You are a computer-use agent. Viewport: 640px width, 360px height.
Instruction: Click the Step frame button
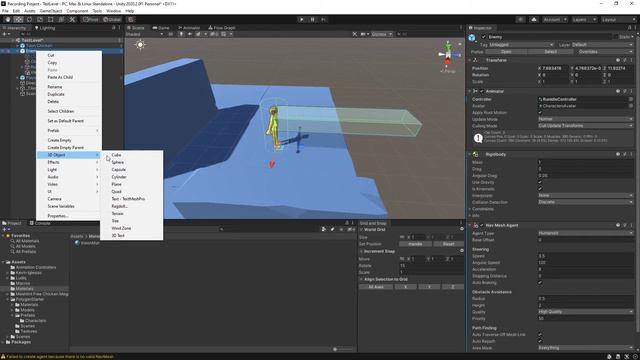323,19
